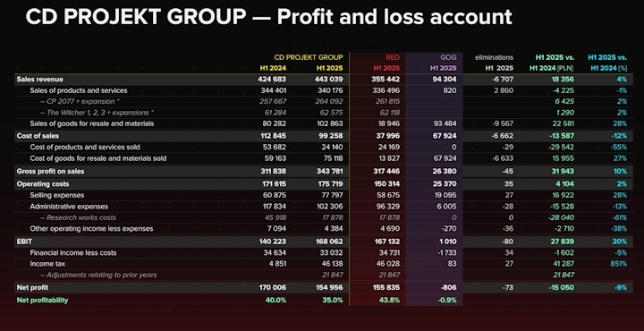Click the 'Gross profit on sales' row label

click(46, 171)
